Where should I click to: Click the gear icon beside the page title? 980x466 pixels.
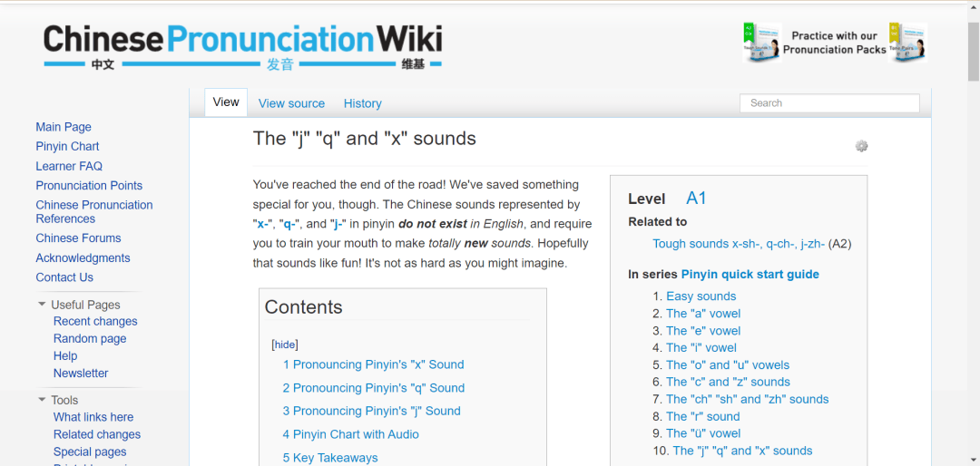tap(861, 146)
